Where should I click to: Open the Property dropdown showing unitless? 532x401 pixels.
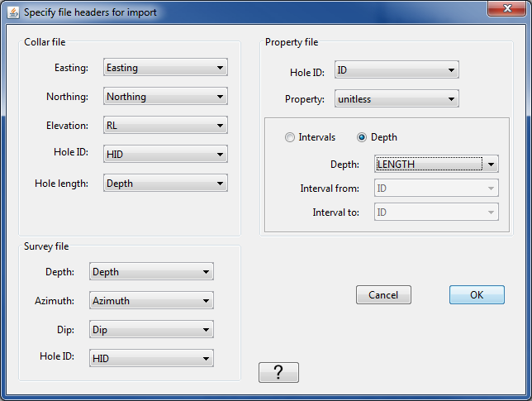397,98
